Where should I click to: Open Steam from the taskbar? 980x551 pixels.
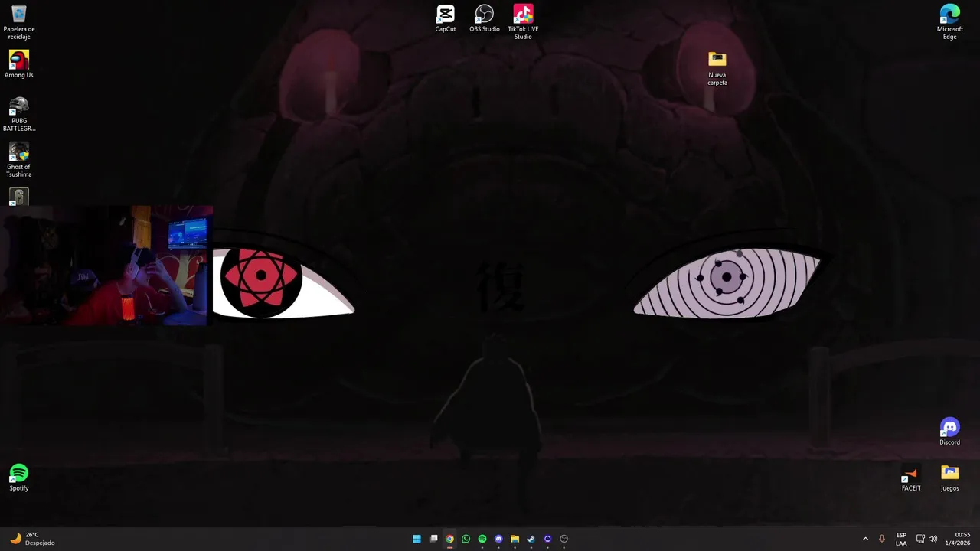pos(531,539)
